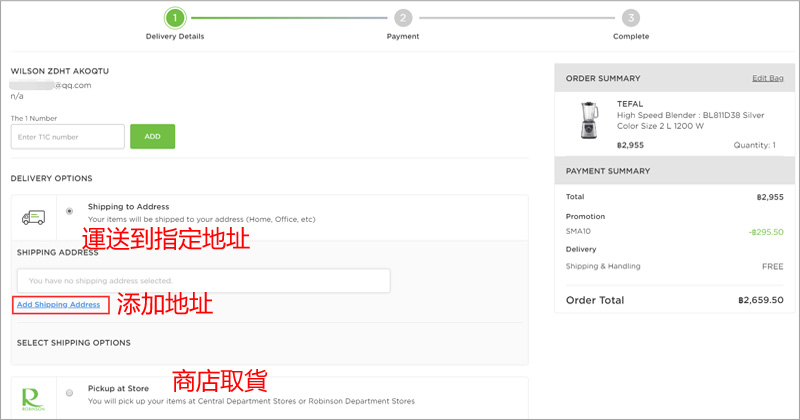This screenshot has height=420, width=800.
Task: Click the delivery truck icon
Action: 34,217
